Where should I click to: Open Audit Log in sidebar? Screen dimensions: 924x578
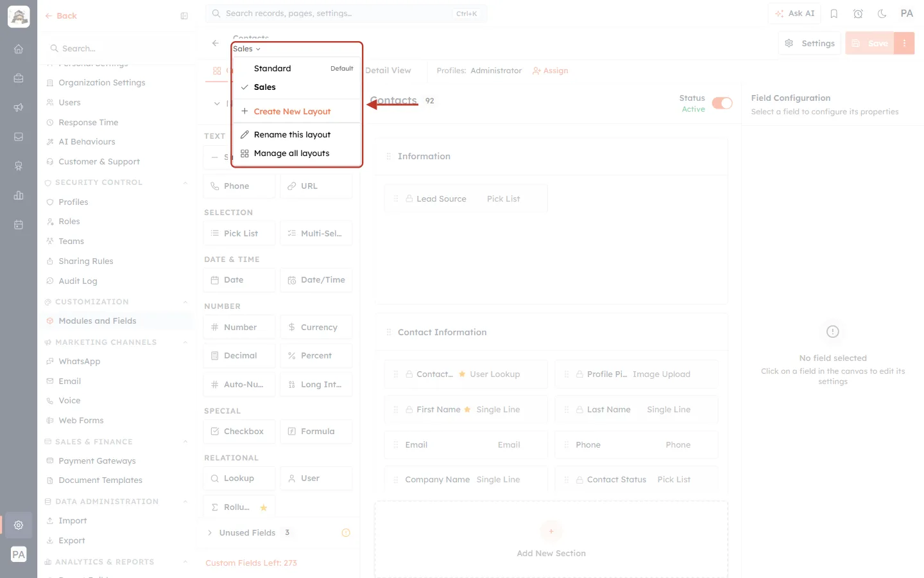pyautogui.click(x=78, y=281)
